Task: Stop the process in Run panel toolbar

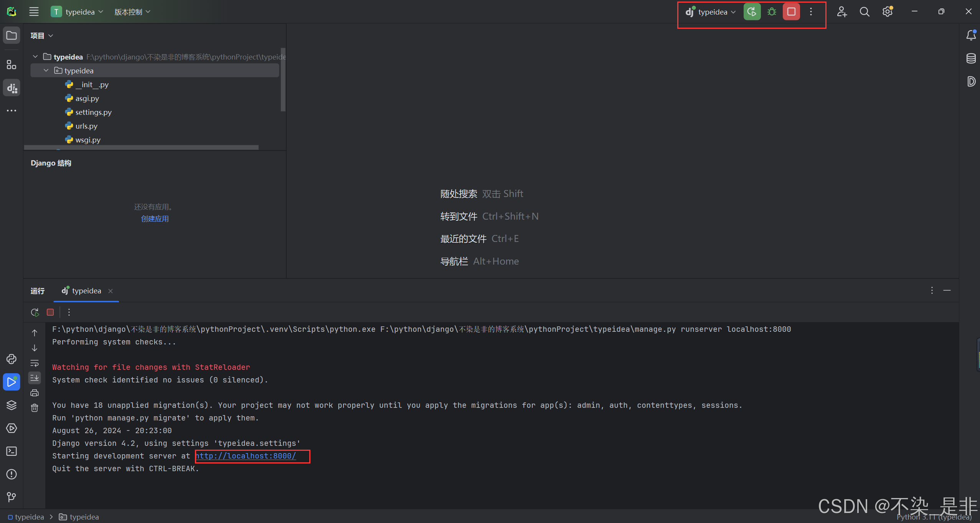Action: (50, 312)
